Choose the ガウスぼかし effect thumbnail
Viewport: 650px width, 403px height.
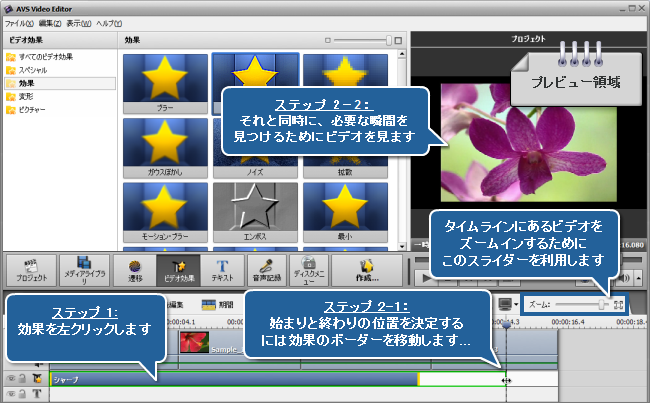pyautogui.click(x=165, y=148)
